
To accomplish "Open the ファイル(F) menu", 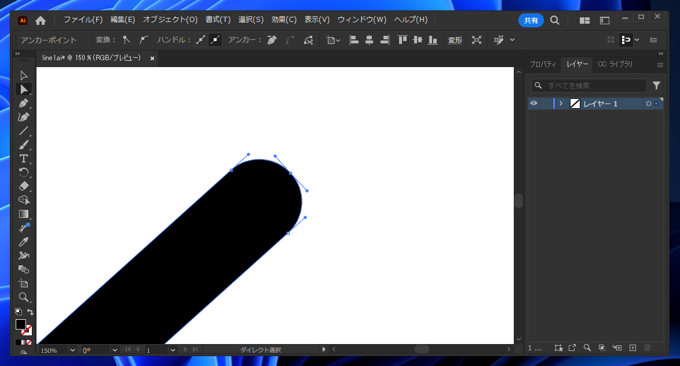I will pos(83,20).
